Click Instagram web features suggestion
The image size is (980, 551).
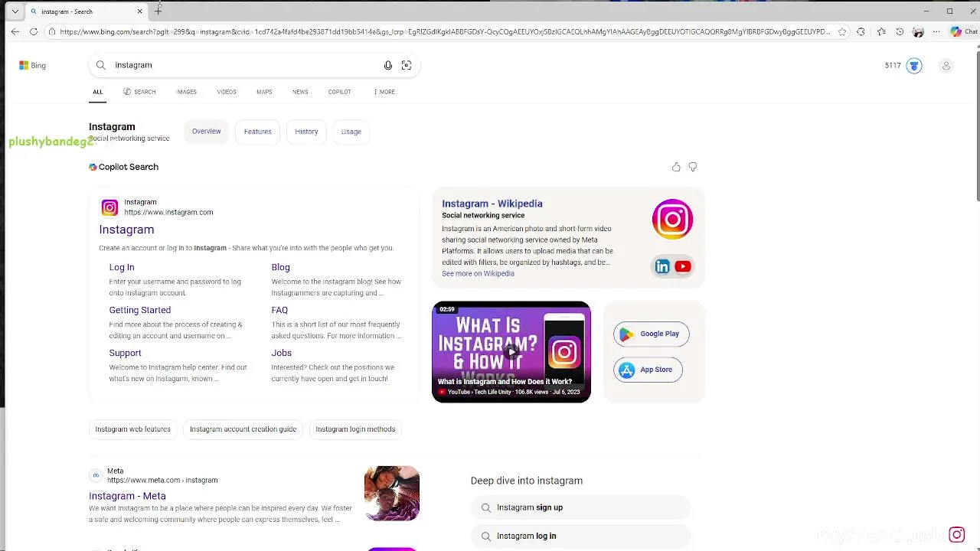(133, 429)
